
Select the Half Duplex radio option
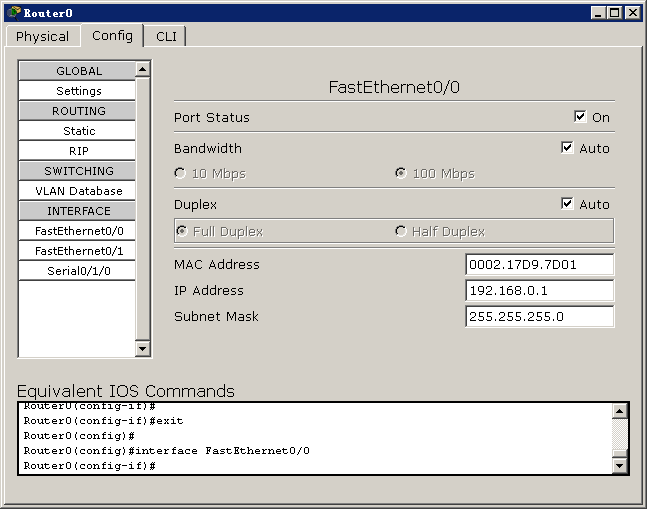point(401,231)
